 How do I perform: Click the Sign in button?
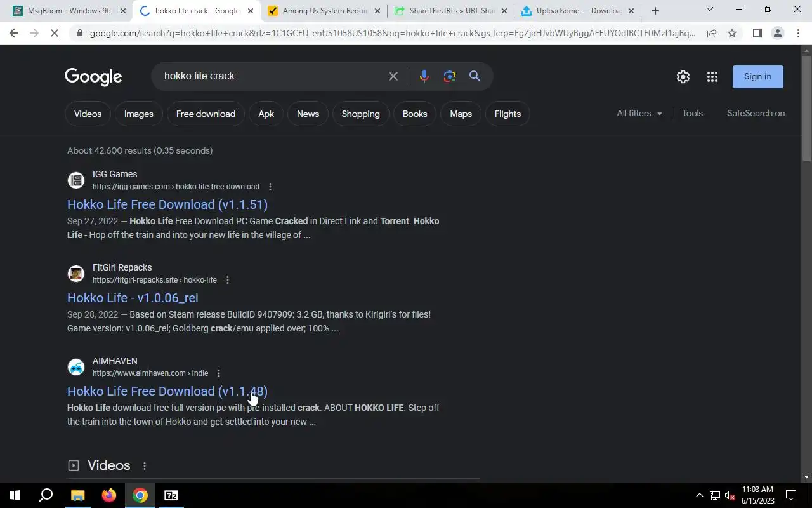757,77
